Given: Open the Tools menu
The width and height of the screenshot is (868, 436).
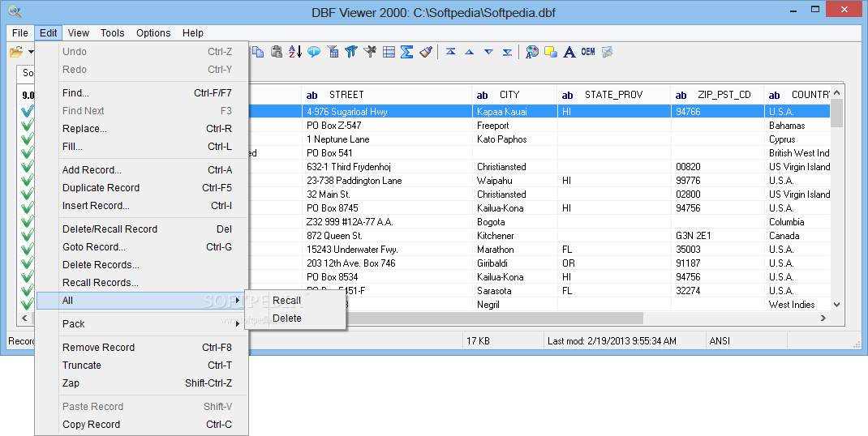Looking at the screenshot, I should click(113, 32).
